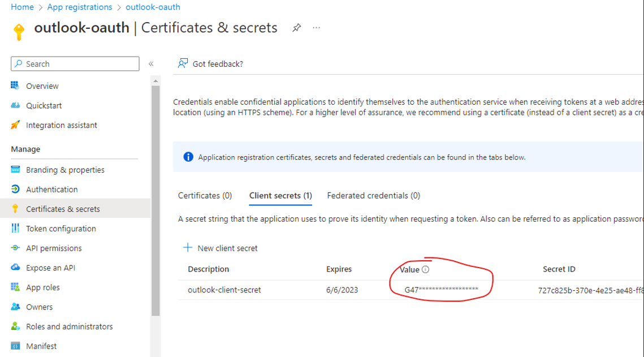Select the outlook-client-secret description cell

coord(224,290)
